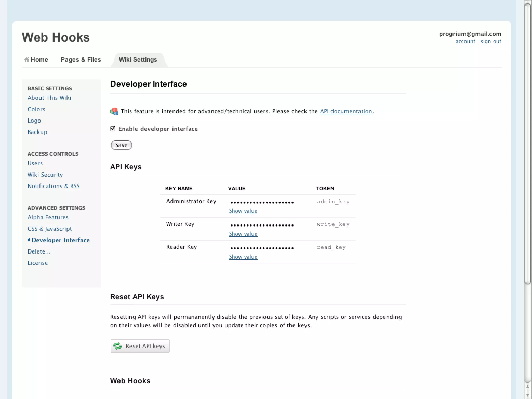
Task: Select the Wiki Settings tab
Action: [138, 59]
